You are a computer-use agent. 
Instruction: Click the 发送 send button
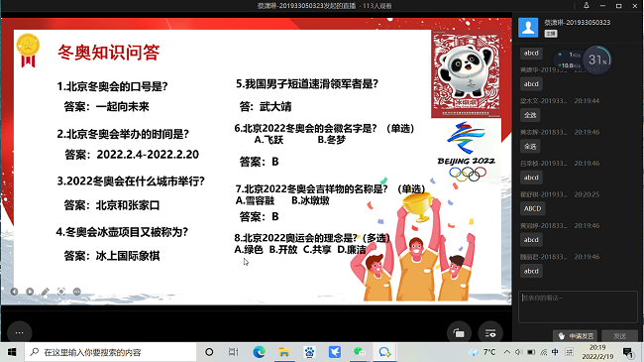tap(620, 336)
